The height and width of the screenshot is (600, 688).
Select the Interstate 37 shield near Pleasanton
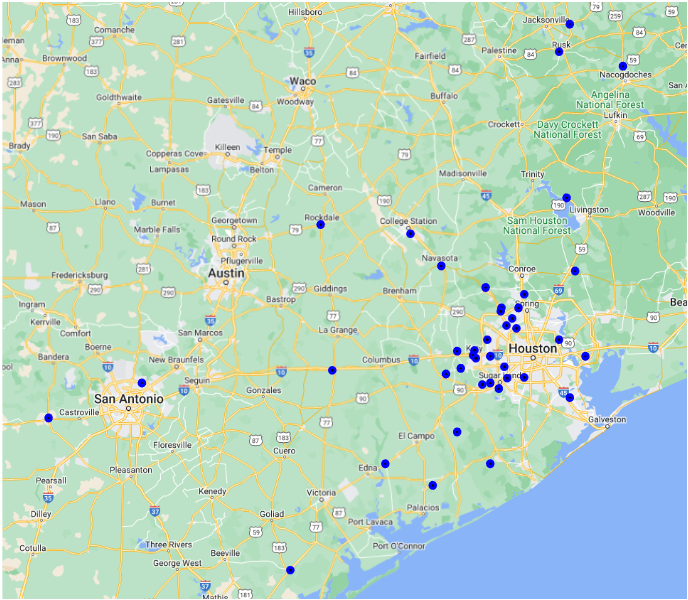tap(154, 511)
